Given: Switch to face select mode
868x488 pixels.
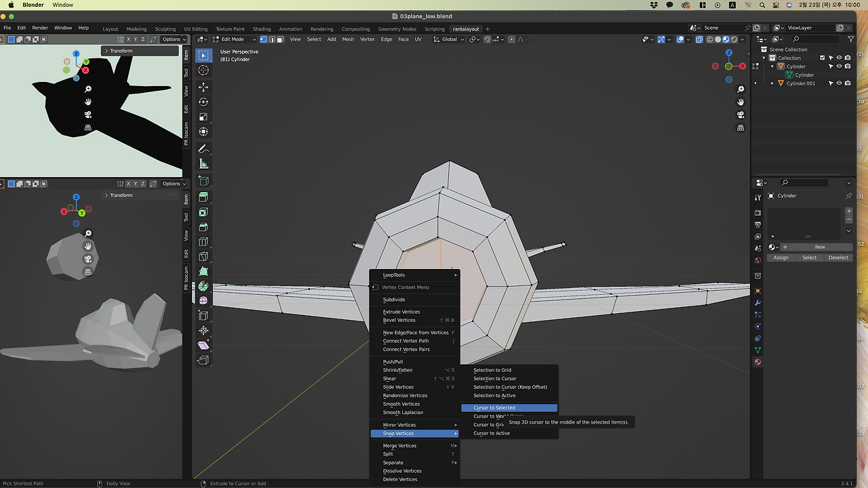Looking at the screenshot, I should [x=280, y=39].
